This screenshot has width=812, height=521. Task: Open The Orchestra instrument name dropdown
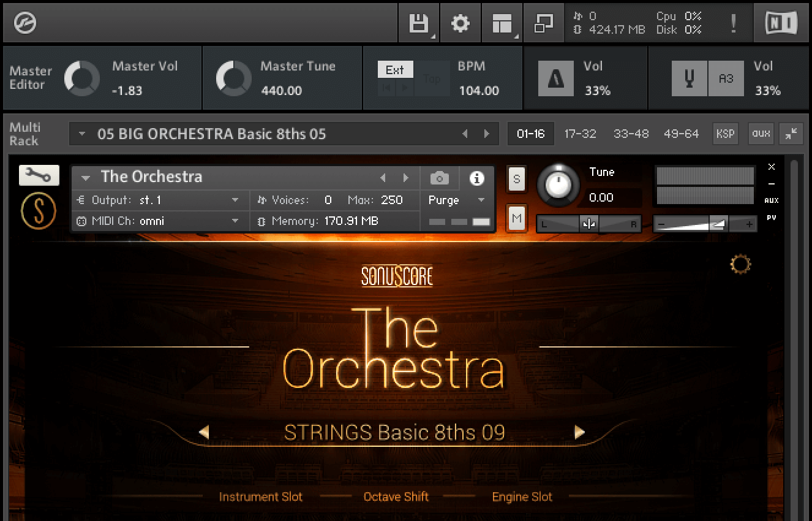86,178
